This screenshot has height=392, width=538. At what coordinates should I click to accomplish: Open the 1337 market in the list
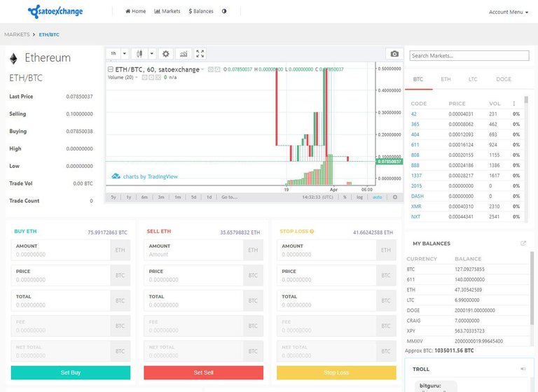pyautogui.click(x=416, y=176)
